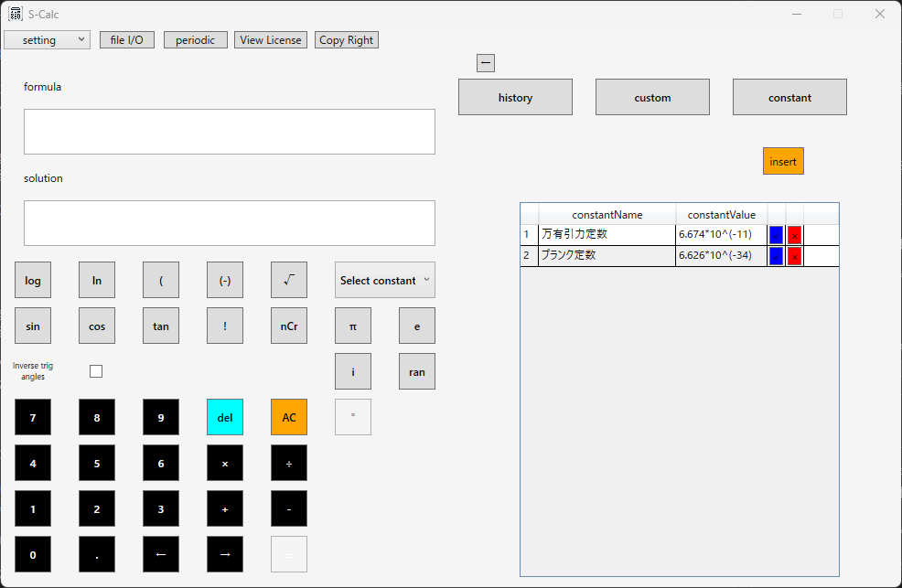Click the red delete button in row 1
The image size is (902, 588).
[x=794, y=234]
